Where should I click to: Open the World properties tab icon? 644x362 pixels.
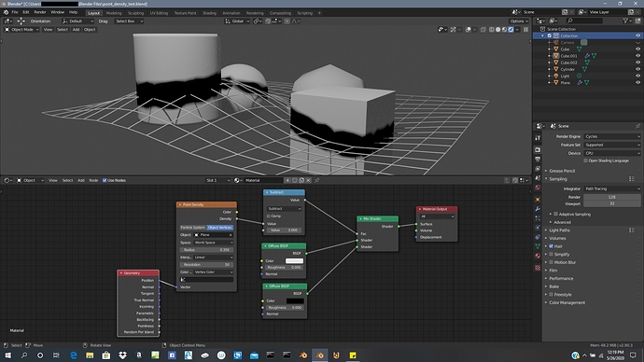pos(538,188)
